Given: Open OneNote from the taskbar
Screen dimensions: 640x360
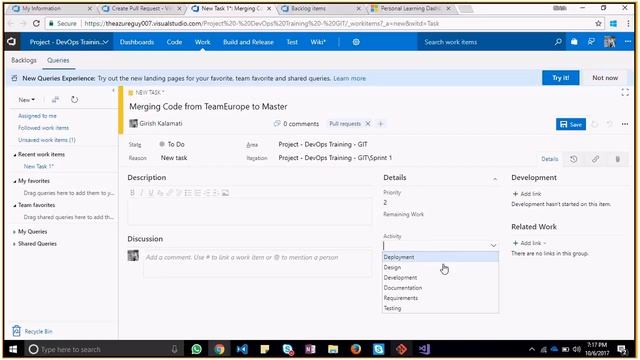Looking at the screenshot, I should point(310,349).
